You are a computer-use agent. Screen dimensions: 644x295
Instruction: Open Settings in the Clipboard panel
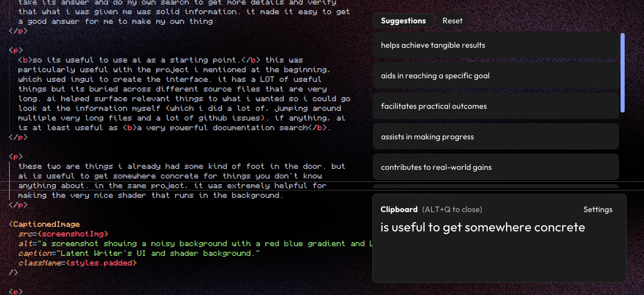(598, 210)
